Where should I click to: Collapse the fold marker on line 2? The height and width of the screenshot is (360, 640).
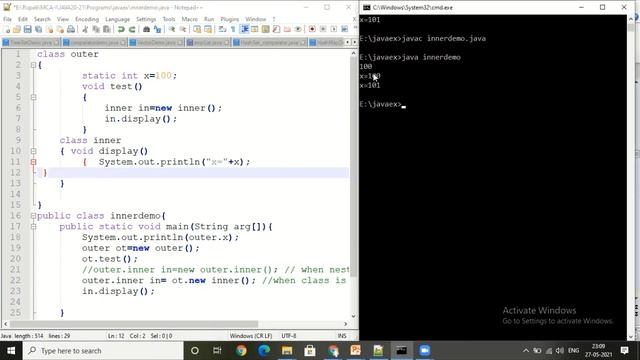[x=33, y=65]
